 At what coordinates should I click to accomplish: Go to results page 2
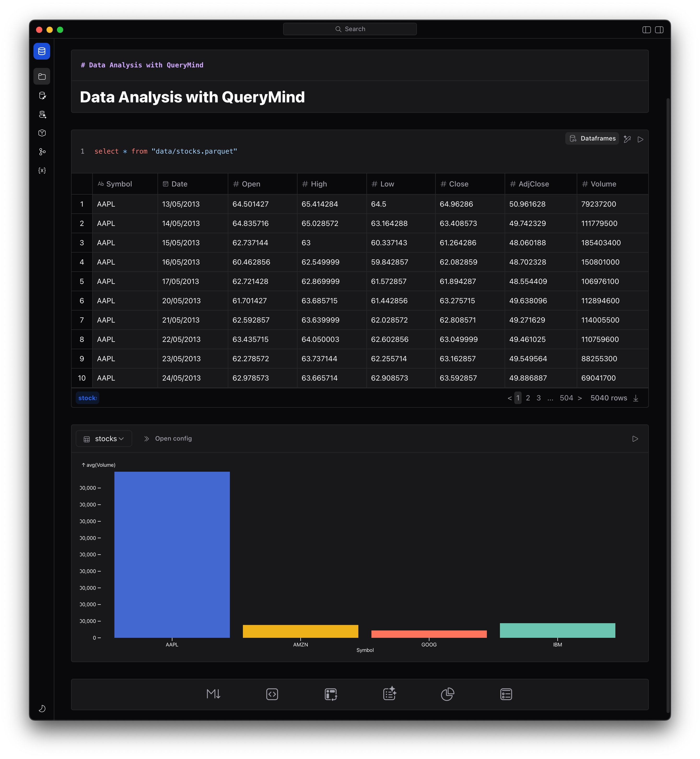pos(528,398)
